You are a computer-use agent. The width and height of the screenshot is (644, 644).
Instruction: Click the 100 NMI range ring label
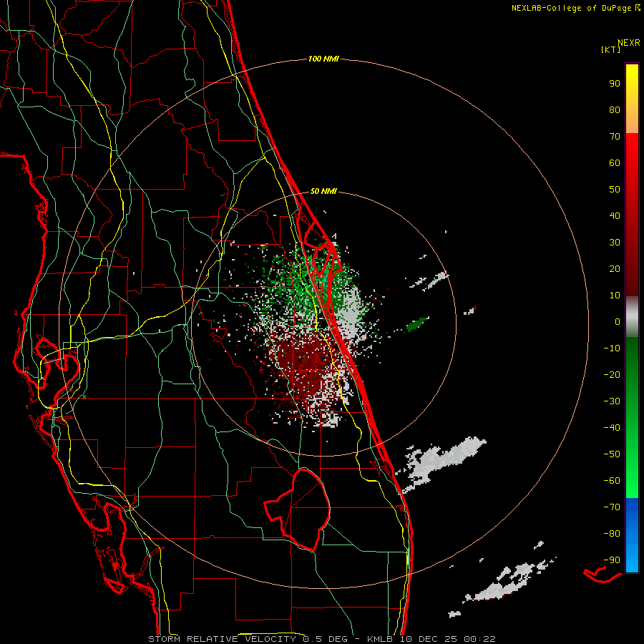coord(323,59)
